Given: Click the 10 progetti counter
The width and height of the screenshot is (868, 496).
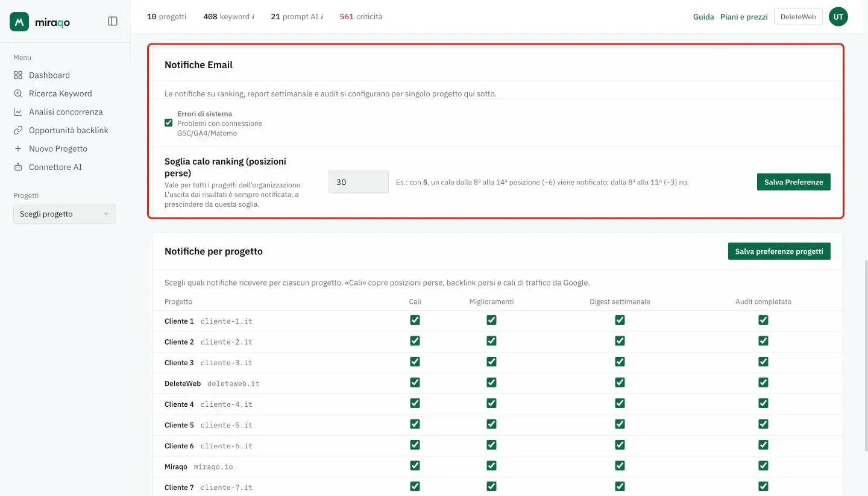Looking at the screenshot, I should point(166,17).
